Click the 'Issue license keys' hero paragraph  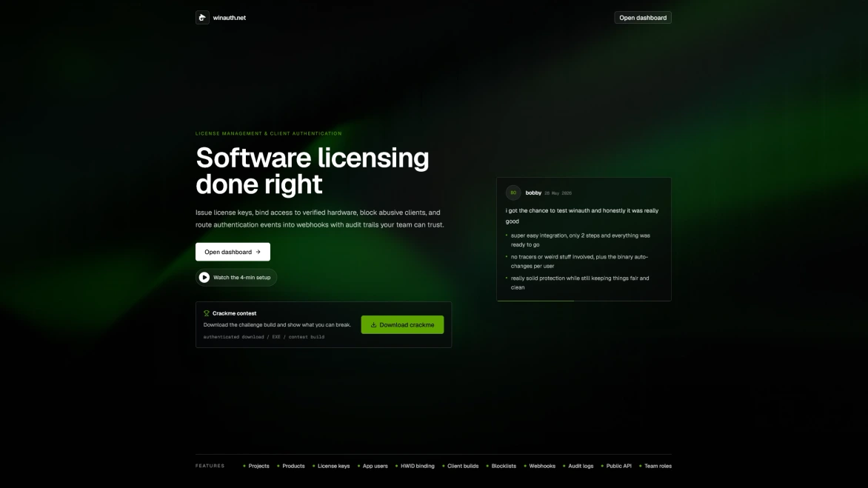point(319,218)
